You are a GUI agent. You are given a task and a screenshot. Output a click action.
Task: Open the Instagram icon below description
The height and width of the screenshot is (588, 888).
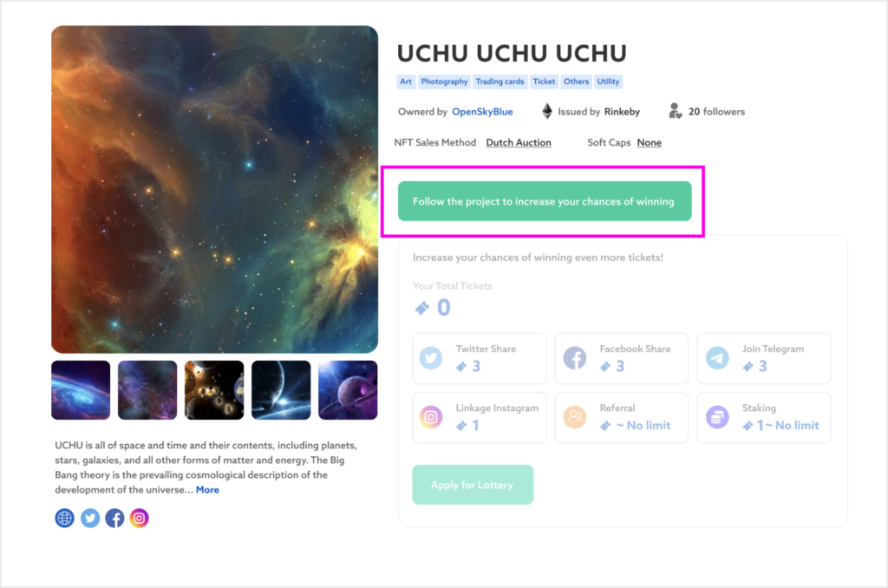point(140,518)
